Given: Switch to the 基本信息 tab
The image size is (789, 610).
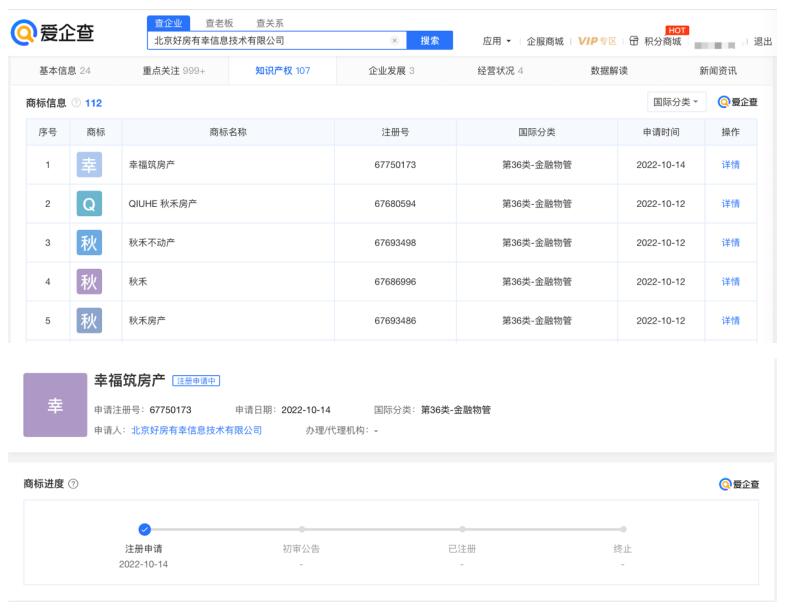Looking at the screenshot, I should tap(64, 71).
